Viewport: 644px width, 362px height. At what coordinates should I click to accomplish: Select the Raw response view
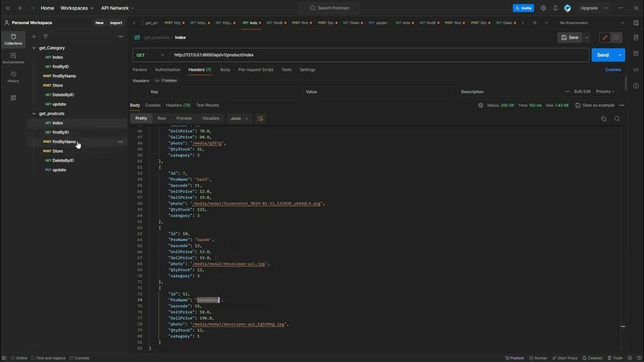tap(162, 118)
